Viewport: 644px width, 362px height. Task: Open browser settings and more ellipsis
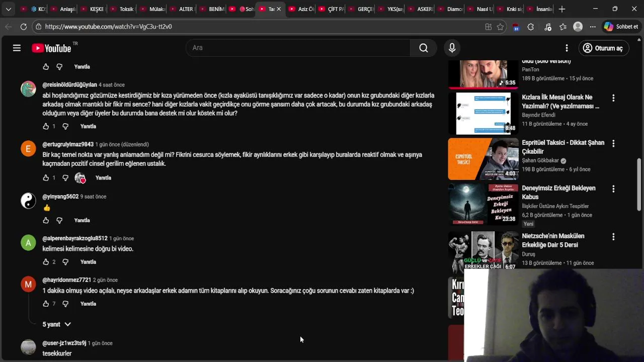[593, 27]
